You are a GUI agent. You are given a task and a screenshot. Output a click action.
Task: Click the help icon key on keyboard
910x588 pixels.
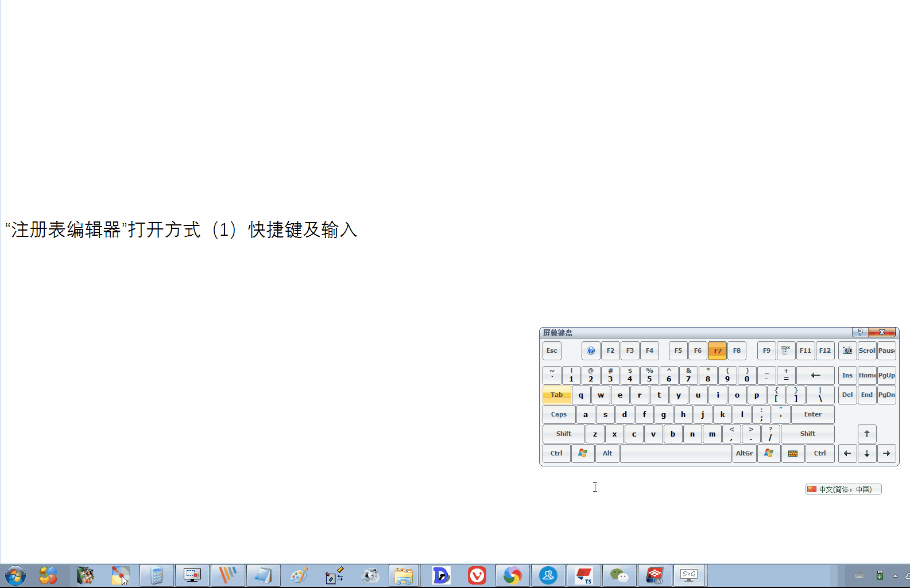coord(591,351)
